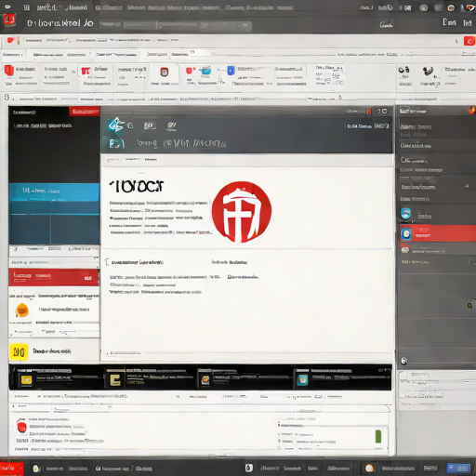The width and height of the screenshot is (476, 476).
Task: Select the red highlighted row in the right sidebar
Action: [438, 233]
